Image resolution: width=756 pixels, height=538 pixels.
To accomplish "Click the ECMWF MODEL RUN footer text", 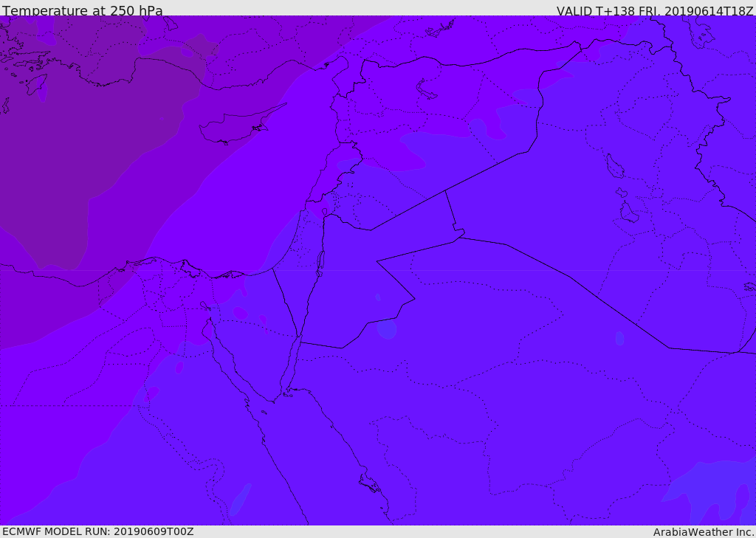I will coord(97,531).
